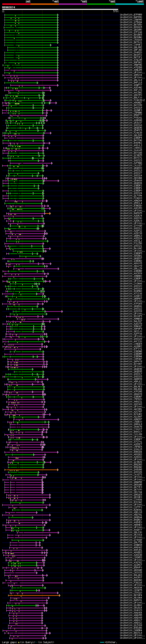The height and width of the screenshot is (644, 146).
Task: Click the label UniRef100_P38216
Action: point(131,583)
